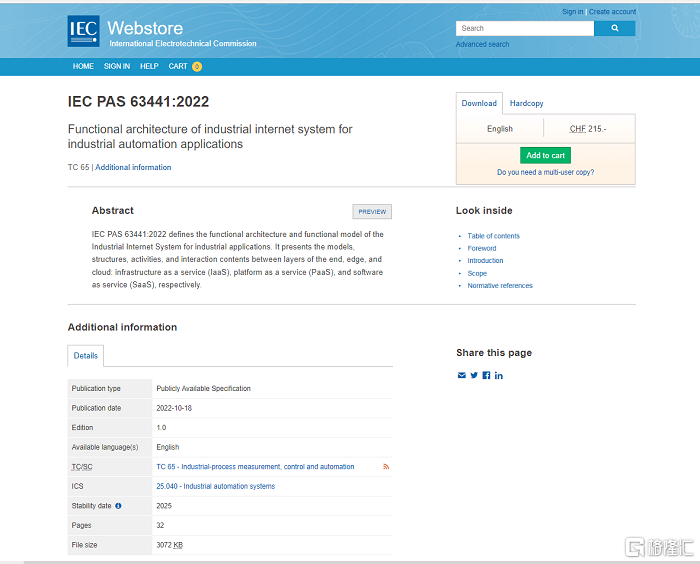Click the TC/SC row label

[82, 467]
